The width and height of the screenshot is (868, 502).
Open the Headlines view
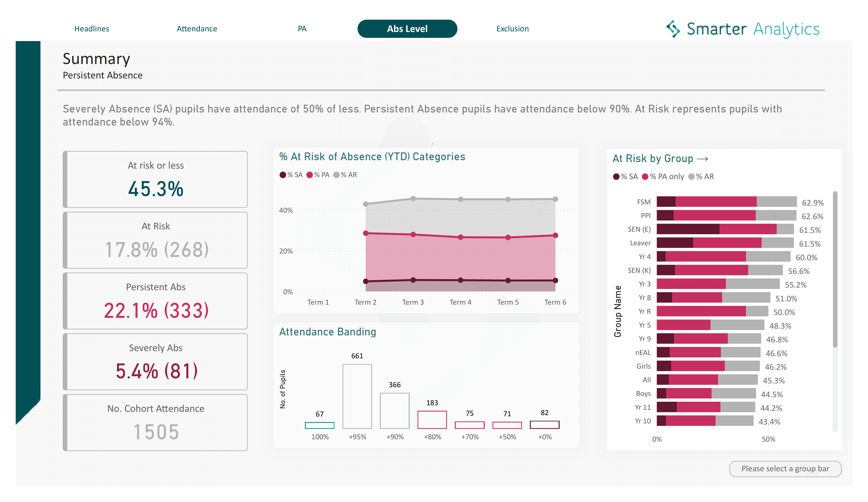92,29
